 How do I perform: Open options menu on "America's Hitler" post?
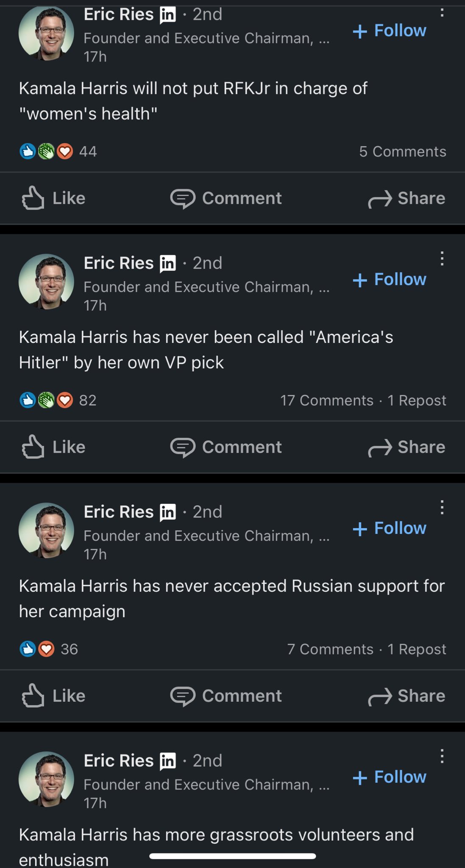click(x=442, y=259)
